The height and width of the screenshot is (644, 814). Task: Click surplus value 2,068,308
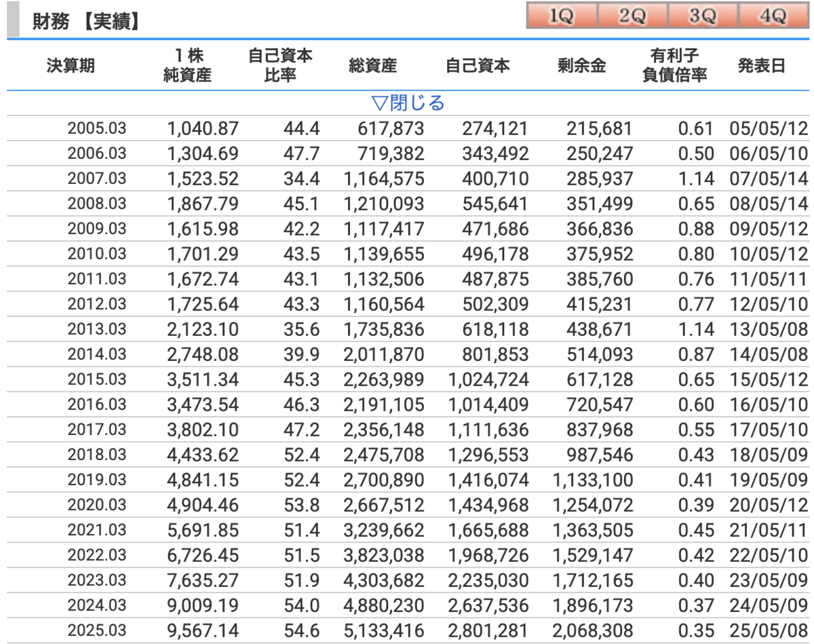tap(592, 630)
